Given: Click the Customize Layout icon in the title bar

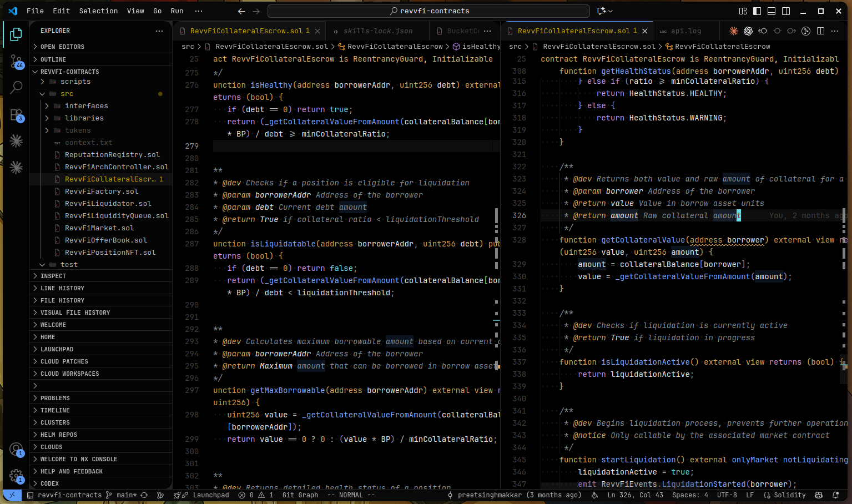Looking at the screenshot, I should (x=743, y=11).
